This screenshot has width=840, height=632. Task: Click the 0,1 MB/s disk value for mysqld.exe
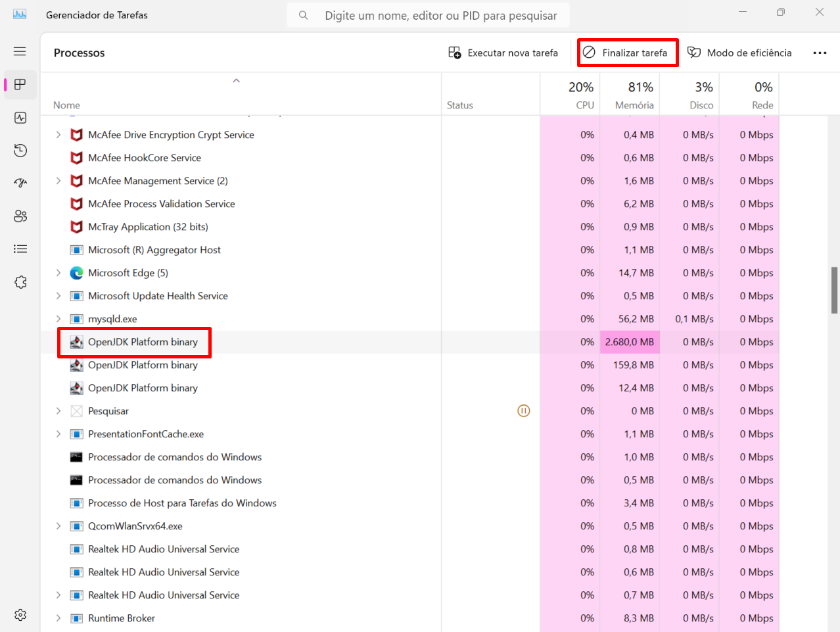[694, 319]
